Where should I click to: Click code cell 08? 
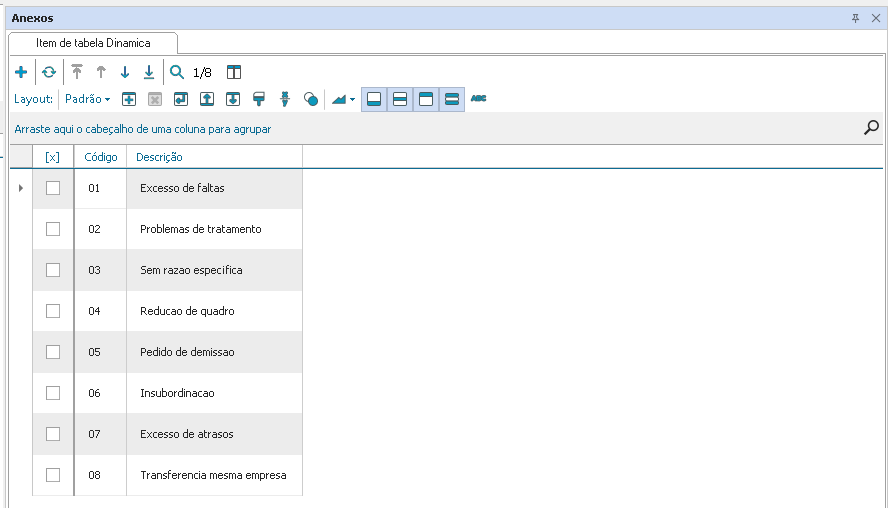click(100, 475)
